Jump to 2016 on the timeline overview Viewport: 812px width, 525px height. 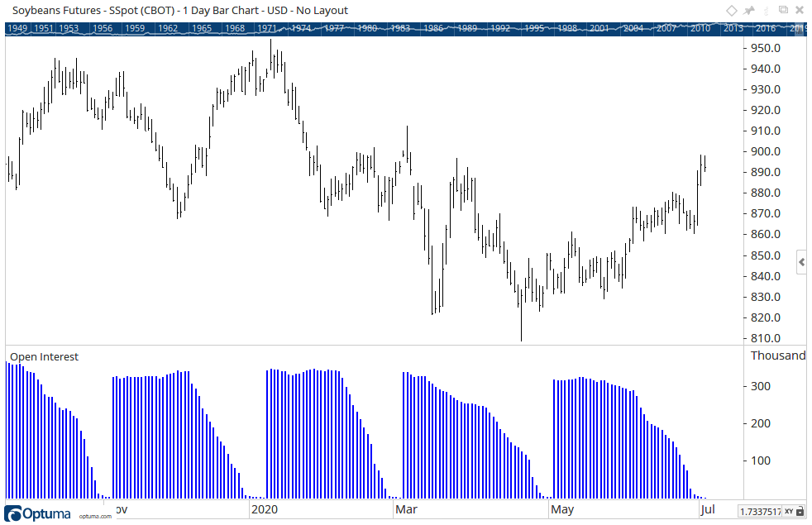tap(766, 28)
